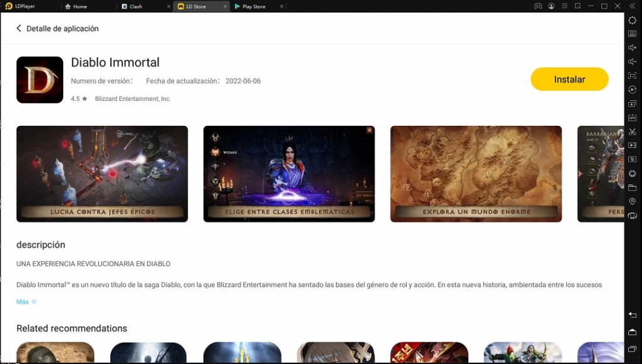The width and height of the screenshot is (642, 364).
Task: Click the Blizzard Entertainment, Inc. developer name
Action: [133, 98]
